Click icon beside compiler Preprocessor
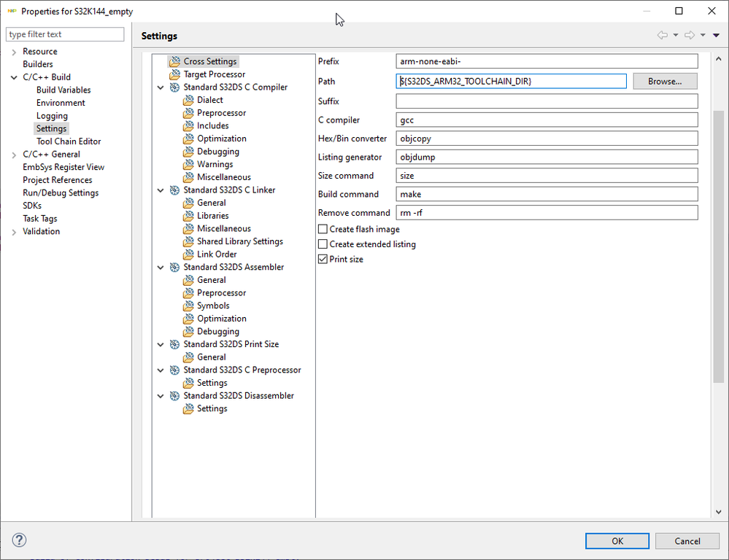The image size is (729, 560). [x=188, y=113]
